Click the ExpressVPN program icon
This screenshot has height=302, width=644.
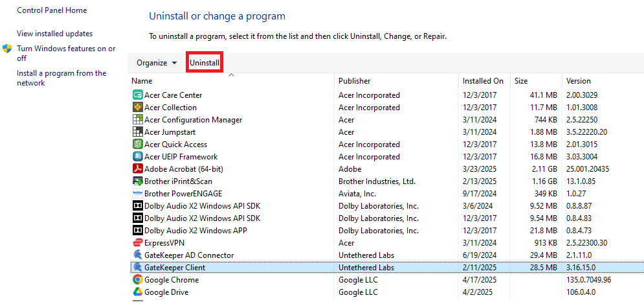138,243
